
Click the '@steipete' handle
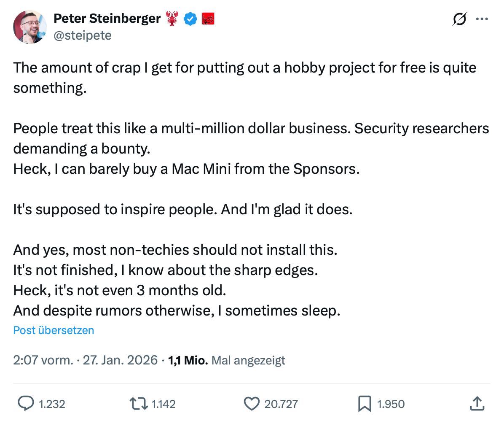(x=83, y=35)
